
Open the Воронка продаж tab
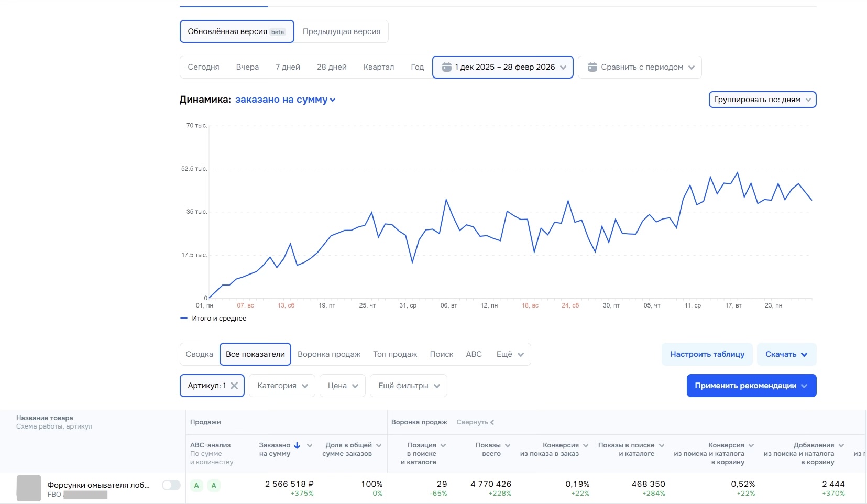click(329, 354)
